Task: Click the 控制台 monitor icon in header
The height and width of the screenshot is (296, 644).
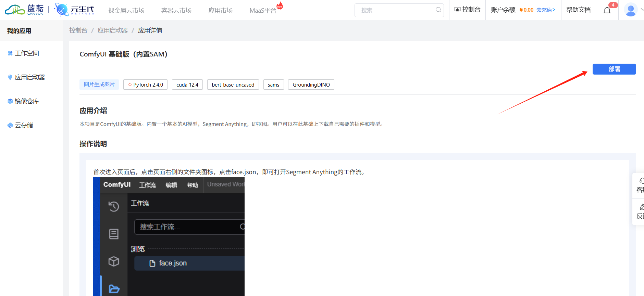Action: [457, 10]
